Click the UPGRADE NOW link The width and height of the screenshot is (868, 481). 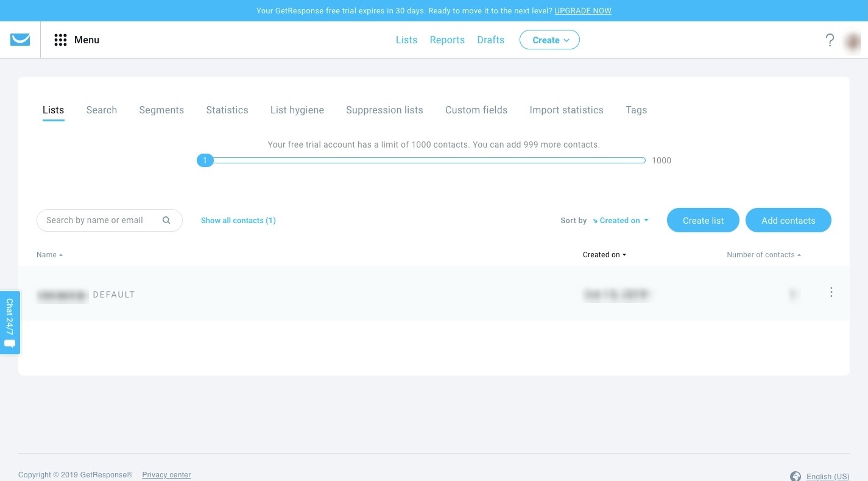583,10
